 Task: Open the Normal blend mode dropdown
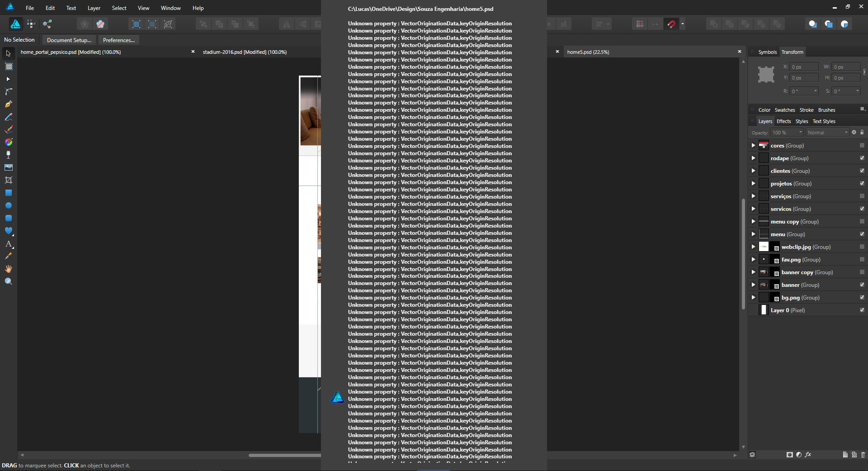point(827,133)
